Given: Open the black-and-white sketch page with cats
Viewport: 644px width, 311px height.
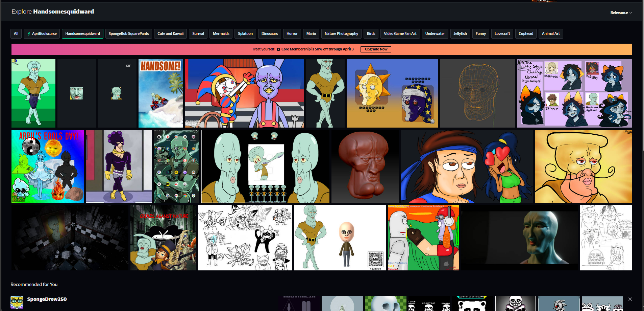Looking at the screenshot, I should (245, 237).
